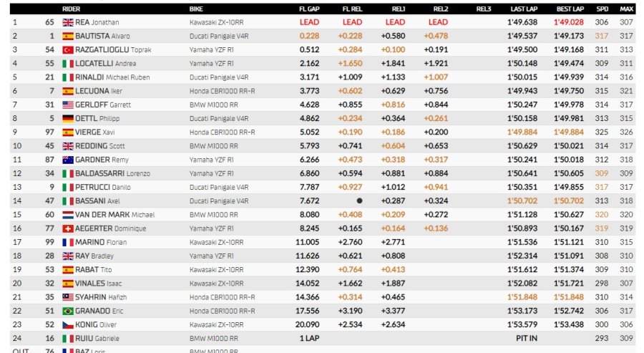Viewport: 644px width, 353px height.
Task: Click GERLOFF's bike BMW M1000 RR
Action: click(x=213, y=105)
